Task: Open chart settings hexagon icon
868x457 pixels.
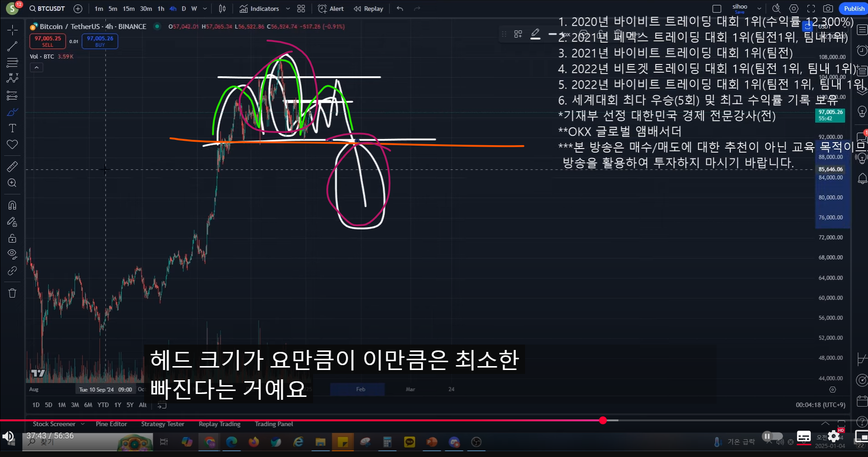Action: point(794,9)
